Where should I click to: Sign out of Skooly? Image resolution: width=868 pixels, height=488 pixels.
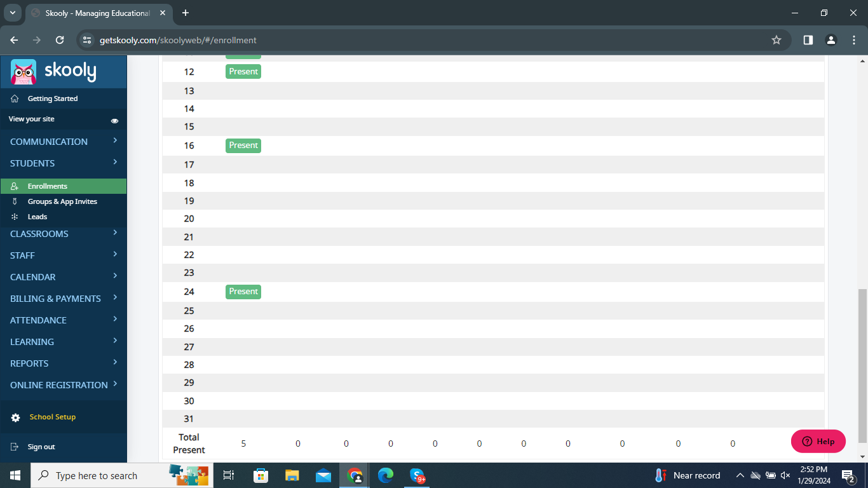coord(41,447)
